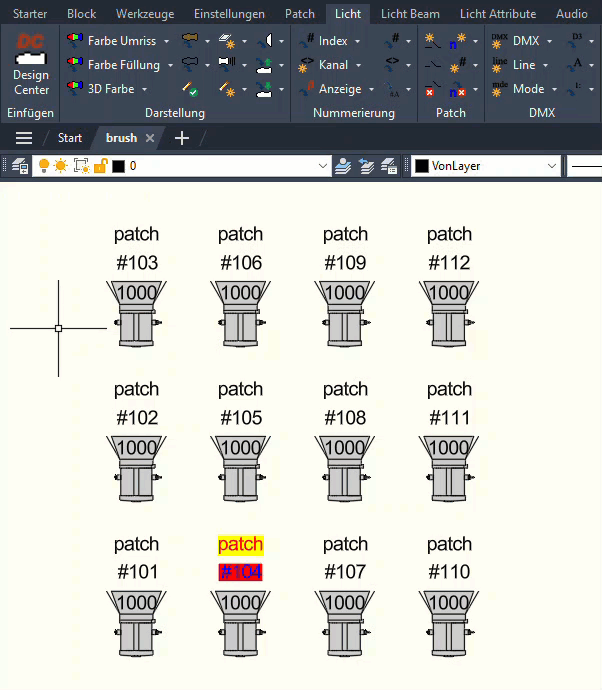Click the Layer Previous icon
This screenshot has width=602, height=690.
pyautogui.click(x=366, y=166)
